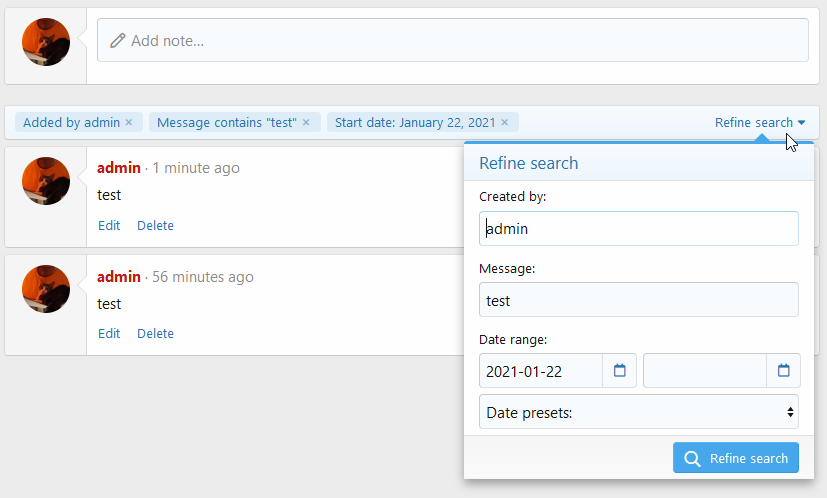Edit the note from 1 minute ago
Image resolution: width=827 pixels, height=498 pixels.
[x=109, y=226]
